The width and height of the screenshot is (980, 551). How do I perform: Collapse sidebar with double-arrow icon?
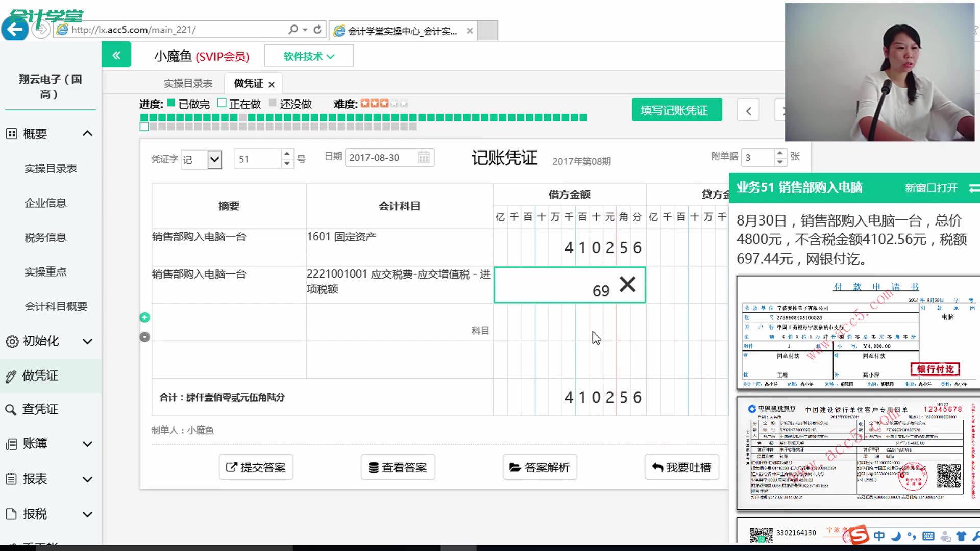tap(116, 55)
